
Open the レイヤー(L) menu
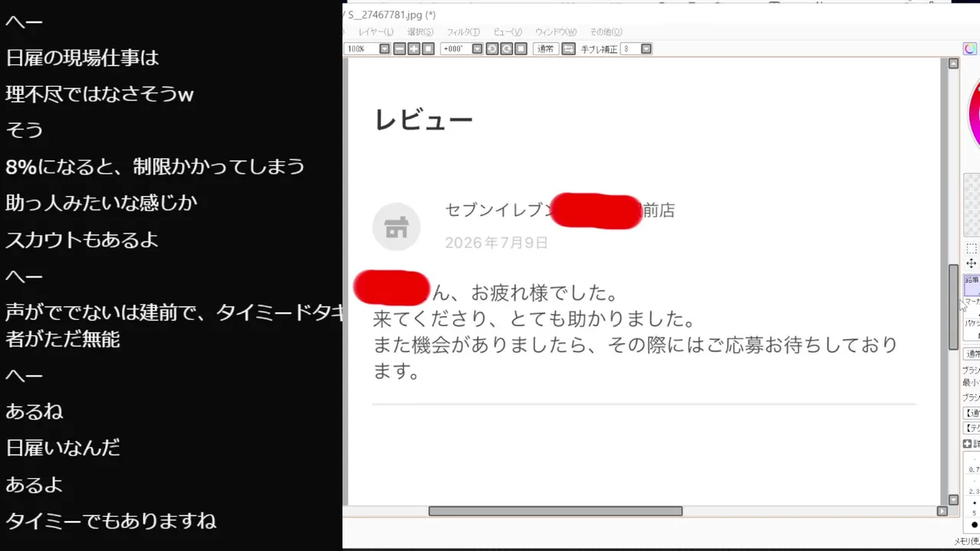click(x=376, y=32)
